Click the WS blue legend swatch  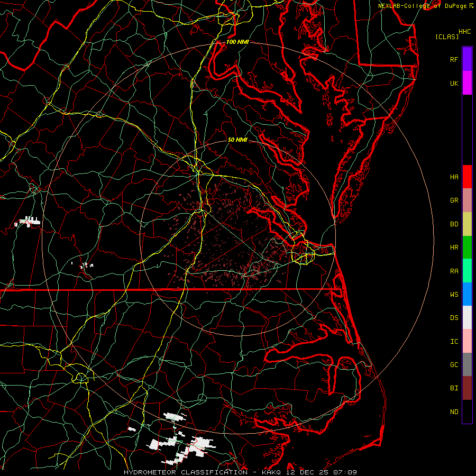[467, 294]
